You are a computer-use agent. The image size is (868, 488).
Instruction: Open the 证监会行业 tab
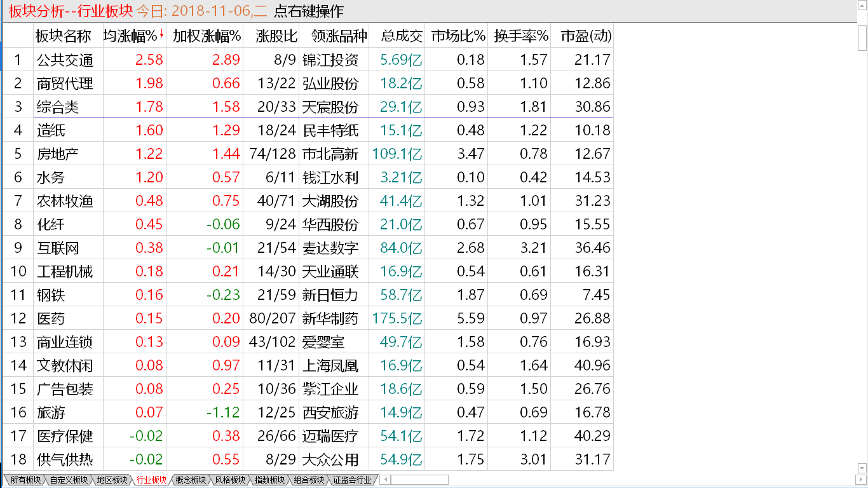tap(353, 480)
